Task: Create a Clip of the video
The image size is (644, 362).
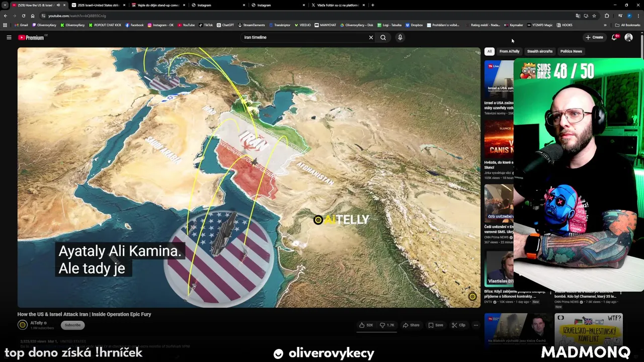Action: click(x=458, y=325)
